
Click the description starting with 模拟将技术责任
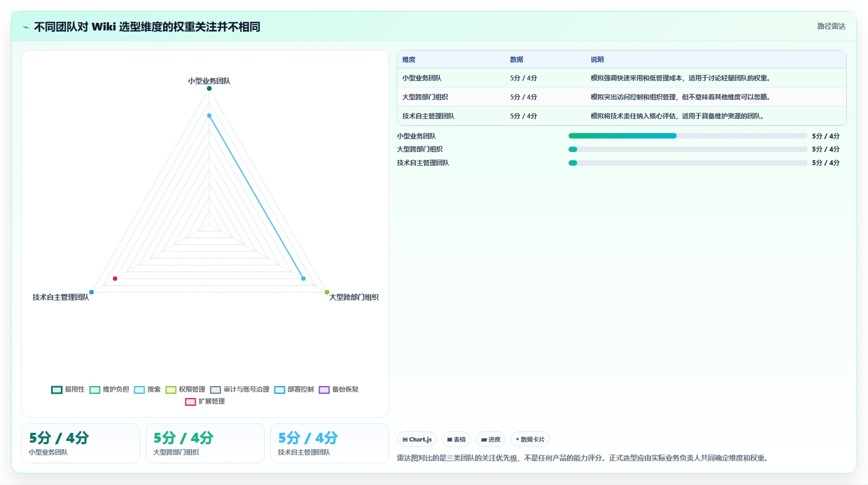point(678,116)
